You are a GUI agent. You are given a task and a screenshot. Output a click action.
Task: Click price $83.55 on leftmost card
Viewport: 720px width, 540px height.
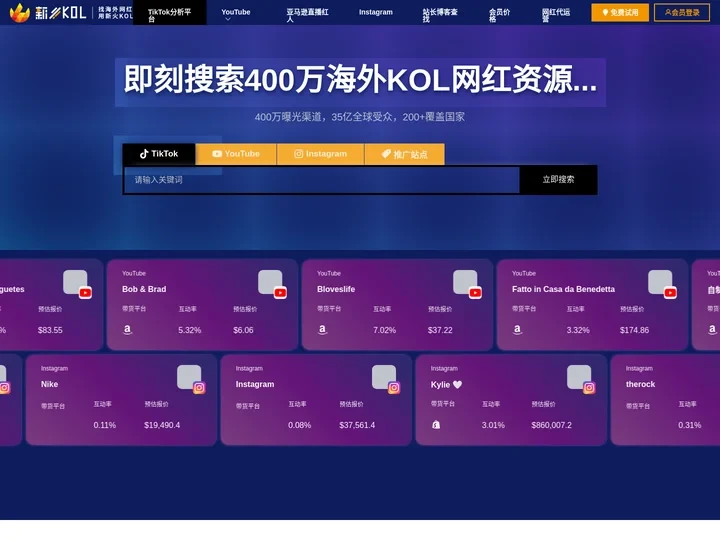tap(50, 330)
